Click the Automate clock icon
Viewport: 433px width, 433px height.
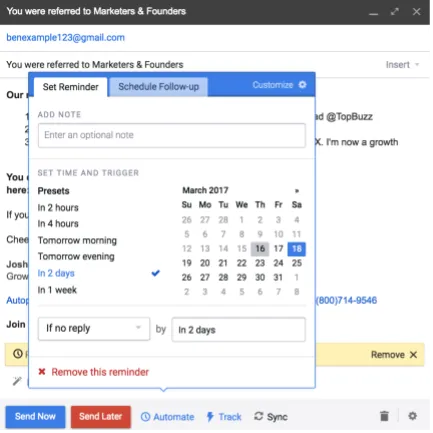[145, 417]
